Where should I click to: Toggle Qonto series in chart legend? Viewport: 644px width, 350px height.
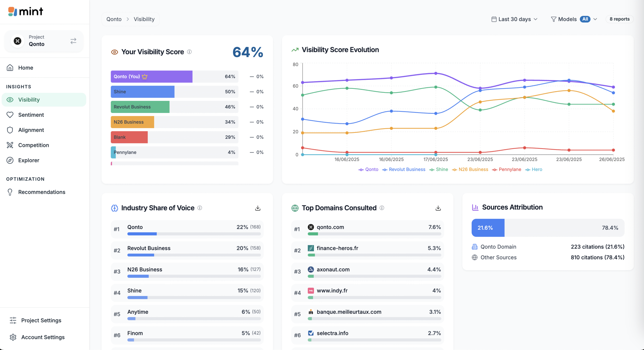[369, 170]
